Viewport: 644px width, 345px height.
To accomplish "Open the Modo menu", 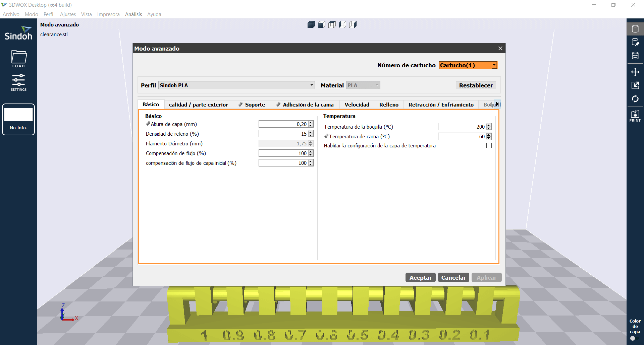I will tap(32, 14).
